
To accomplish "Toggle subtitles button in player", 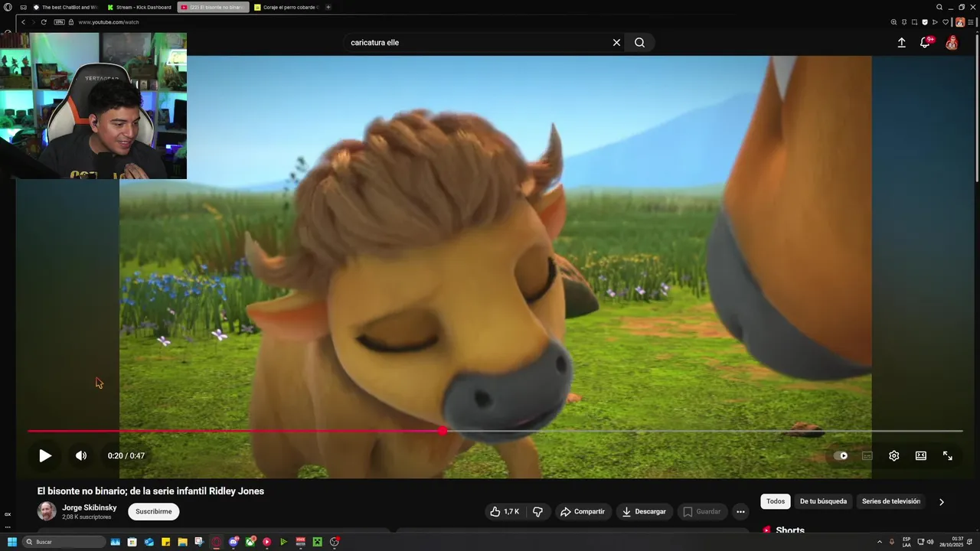I will (x=867, y=455).
